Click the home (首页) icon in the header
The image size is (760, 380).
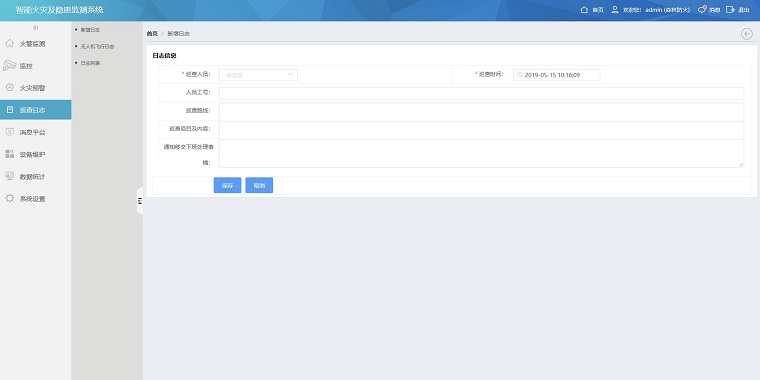(x=584, y=10)
